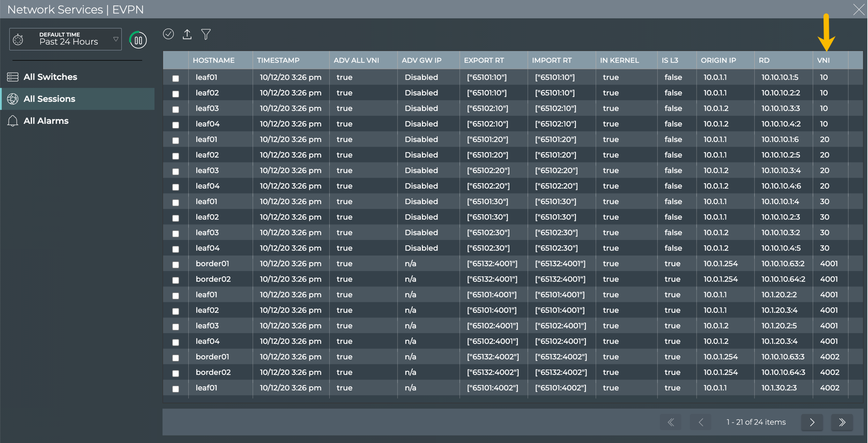Open the Past 24 Hours time dropdown

(65, 39)
